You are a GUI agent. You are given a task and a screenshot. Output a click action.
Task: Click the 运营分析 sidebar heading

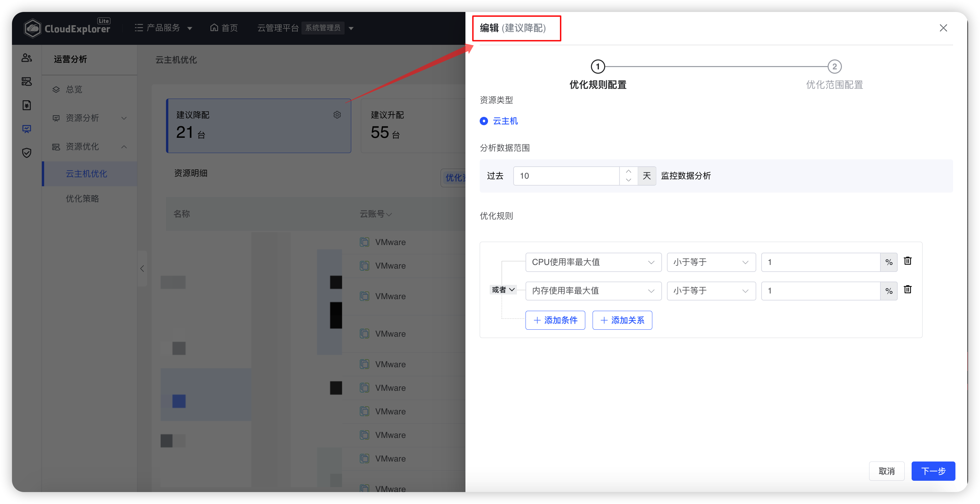click(70, 59)
